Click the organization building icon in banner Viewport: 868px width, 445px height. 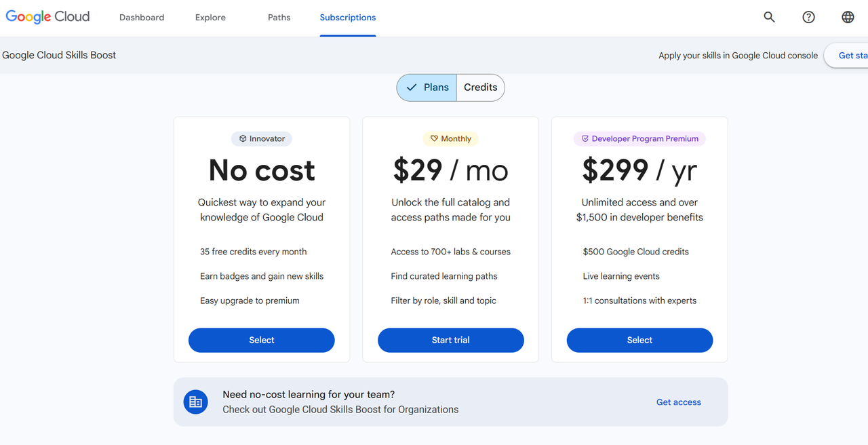pos(195,402)
